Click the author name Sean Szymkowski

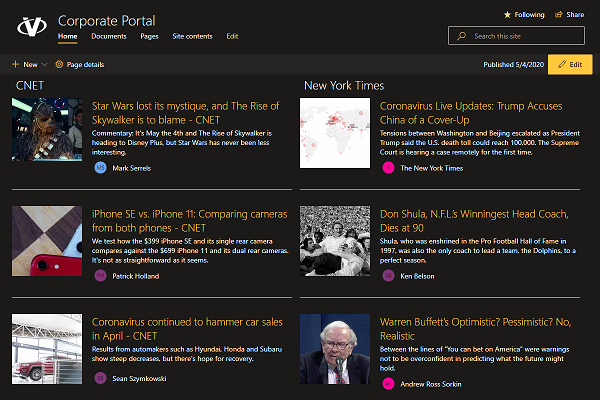[x=139, y=379]
